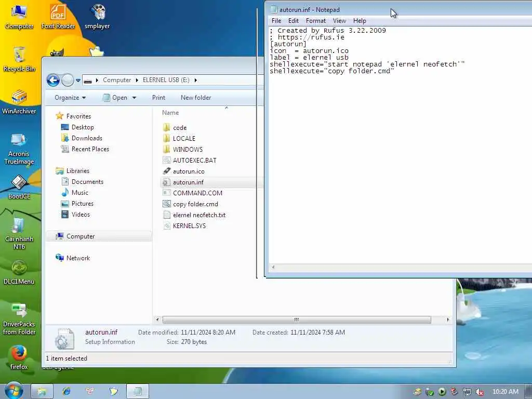Open Videos library

tap(81, 215)
